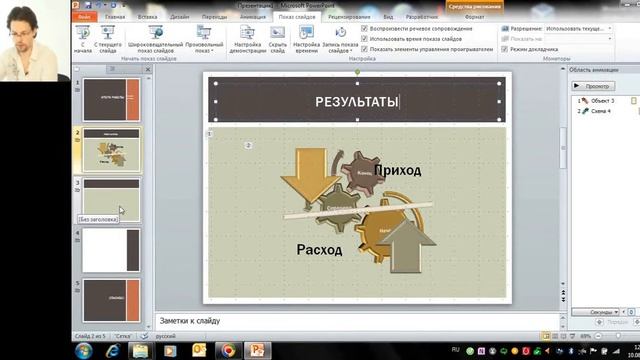Switch to Главная ribbon tab
The height and width of the screenshot is (360, 640).
click(x=115, y=17)
